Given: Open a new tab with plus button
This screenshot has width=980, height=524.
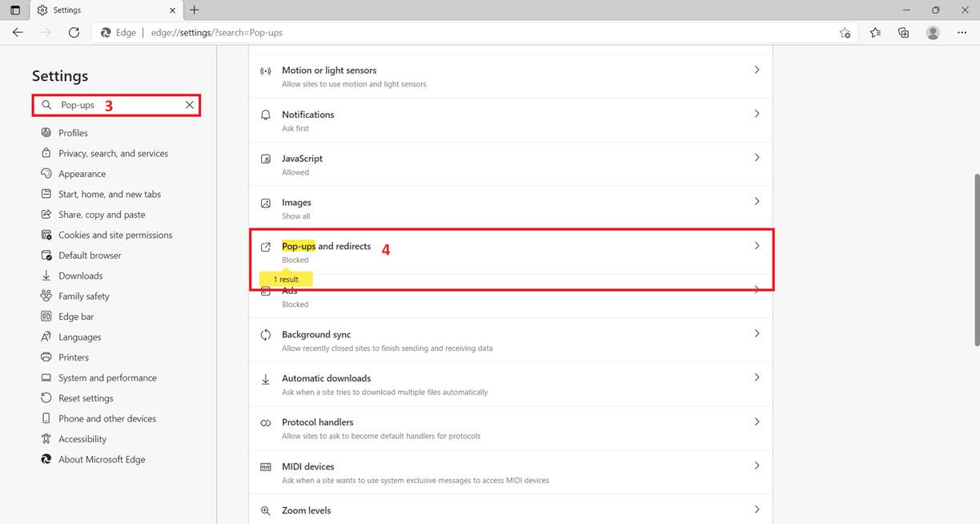Looking at the screenshot, I should (x=194, y=10).
